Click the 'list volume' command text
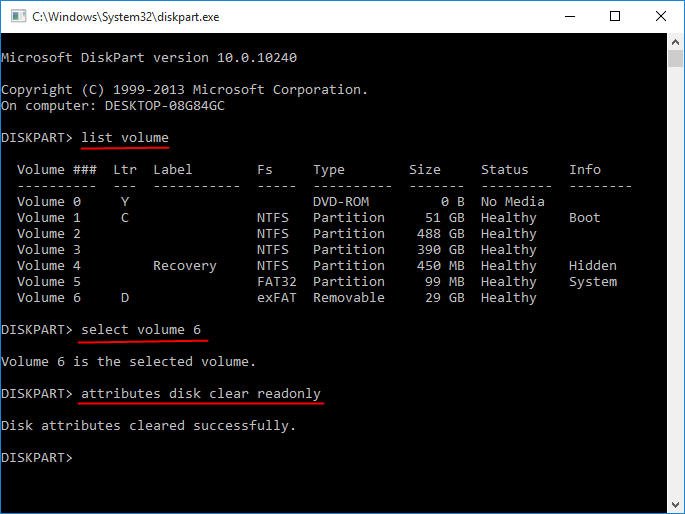 pos(125,138)
